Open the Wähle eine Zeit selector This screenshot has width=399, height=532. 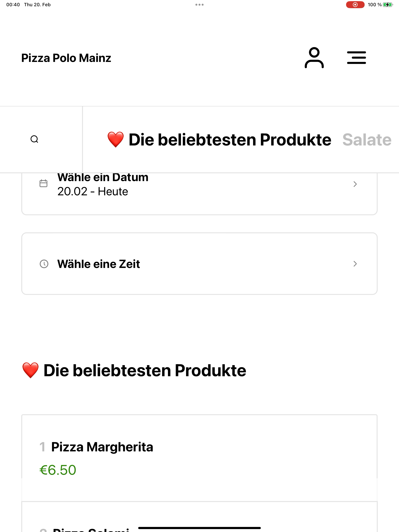click(199, 264)
